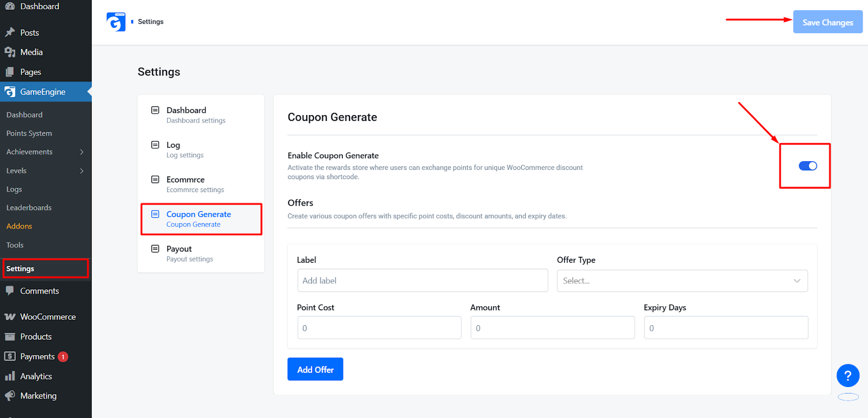Toggle the Enable Coupon Generate switch
Image resolution: width=868 pixels, height=418 pixels.
[808, 166]
